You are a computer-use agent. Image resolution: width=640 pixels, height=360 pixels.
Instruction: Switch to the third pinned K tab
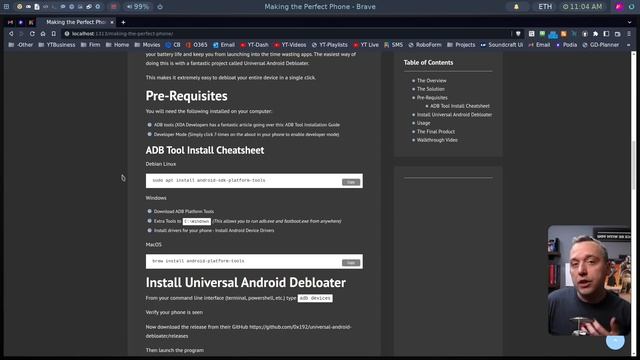[x=31, y=22]
